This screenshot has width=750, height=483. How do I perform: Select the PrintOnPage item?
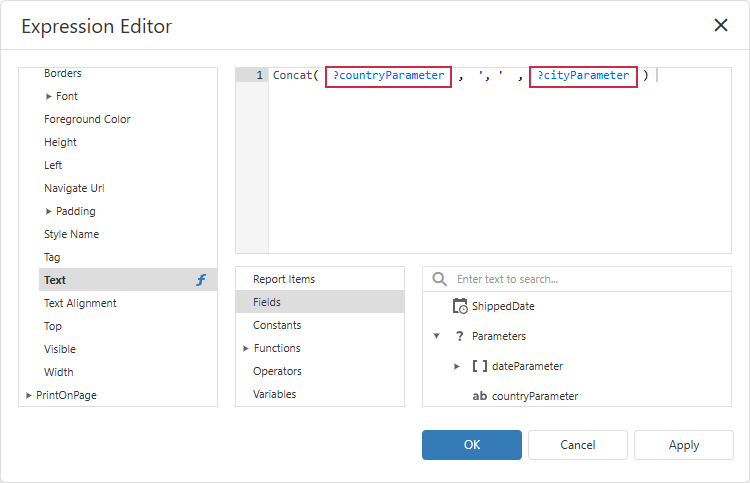[x=66, y=395]
